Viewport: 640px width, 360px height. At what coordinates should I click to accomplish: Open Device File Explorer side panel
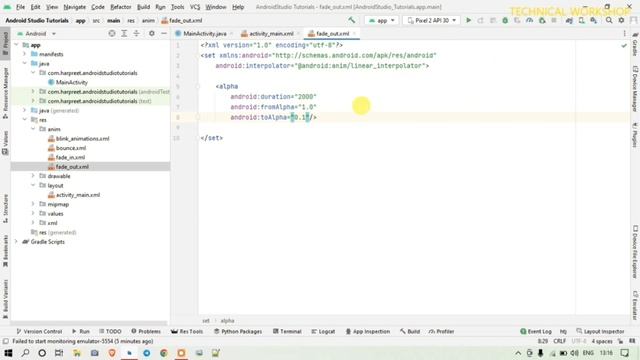point(635,252)
